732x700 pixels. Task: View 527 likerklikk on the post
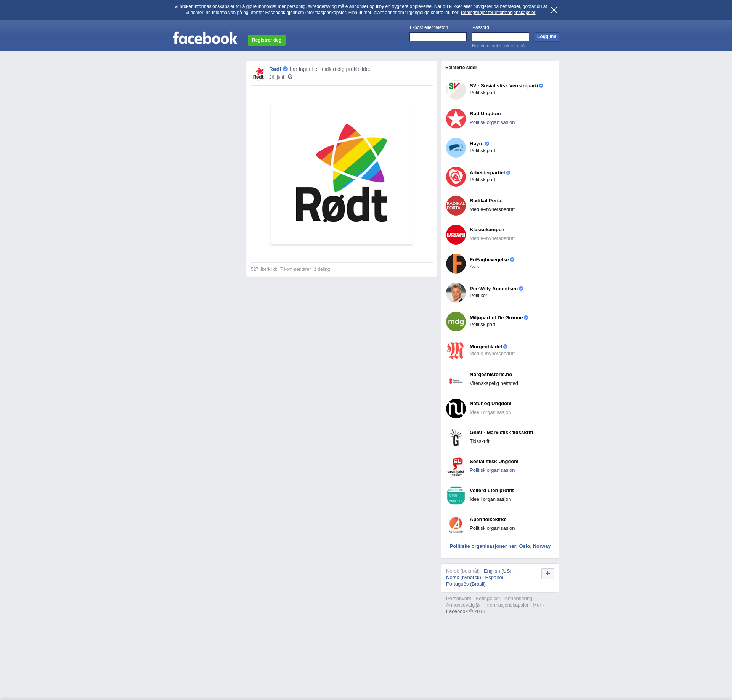(x=264, y=269)
